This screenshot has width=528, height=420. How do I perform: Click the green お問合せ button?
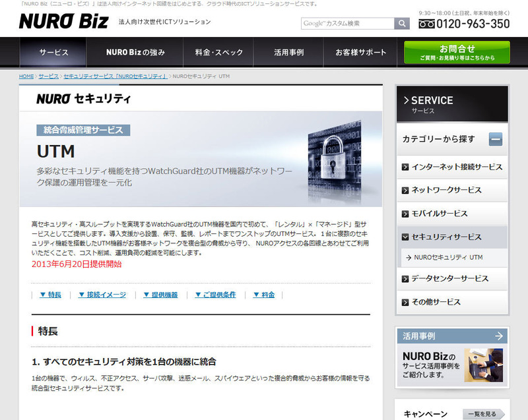(x=457, y=52)
